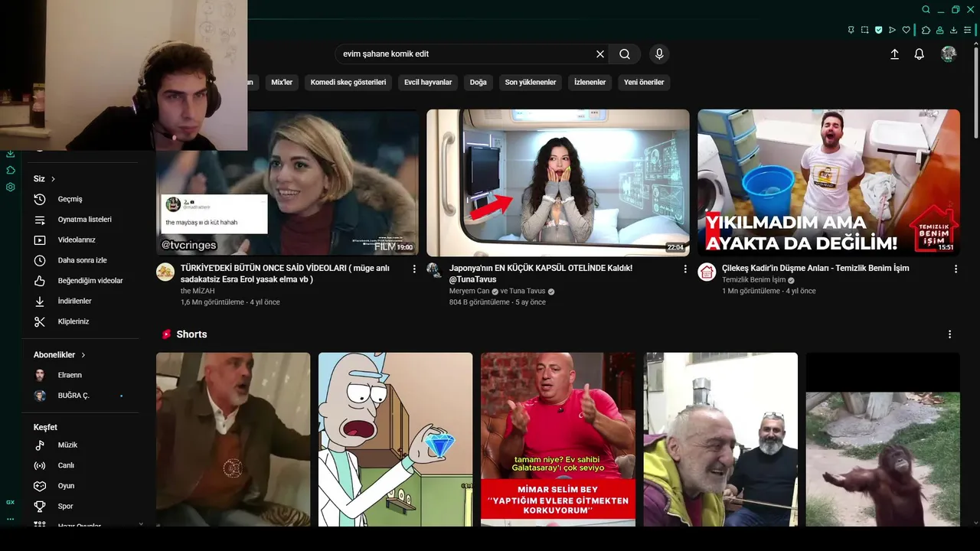Open browser extensions cube icon
The height and width of the screenshot is (551, 980).
click(926, 30)
